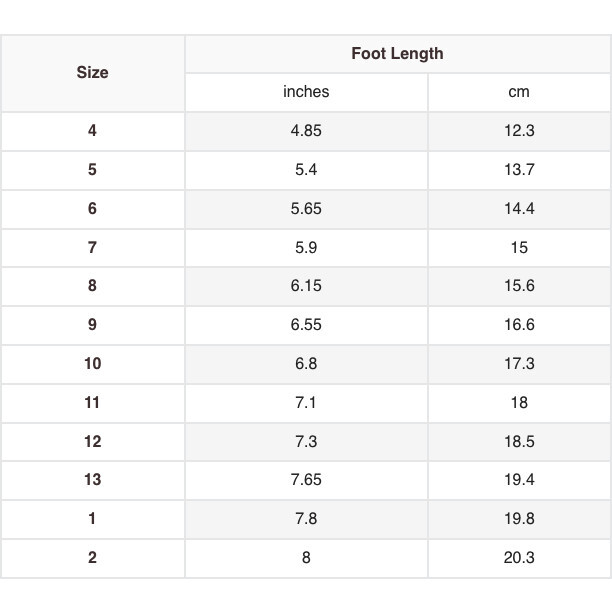Click the 5.65 inches cell

[306, 209]
